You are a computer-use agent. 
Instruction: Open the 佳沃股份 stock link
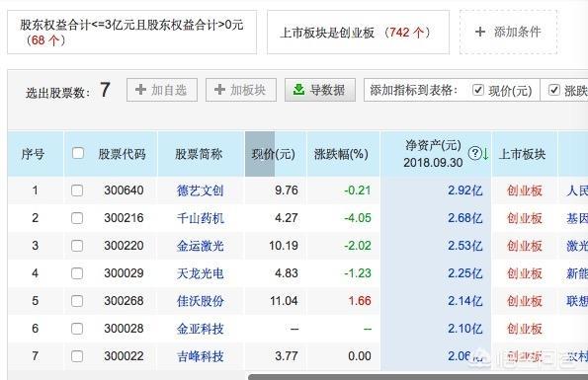(200, 301)
